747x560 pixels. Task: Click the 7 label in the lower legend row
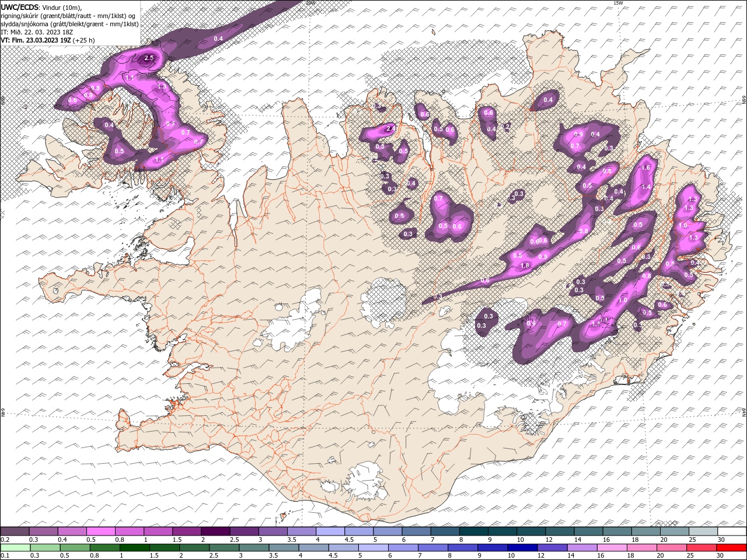[421, 556]
